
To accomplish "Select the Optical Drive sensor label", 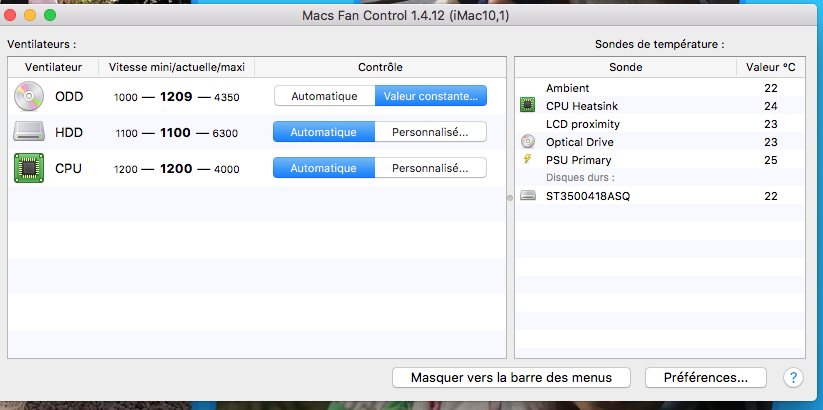I will (579, 142).
